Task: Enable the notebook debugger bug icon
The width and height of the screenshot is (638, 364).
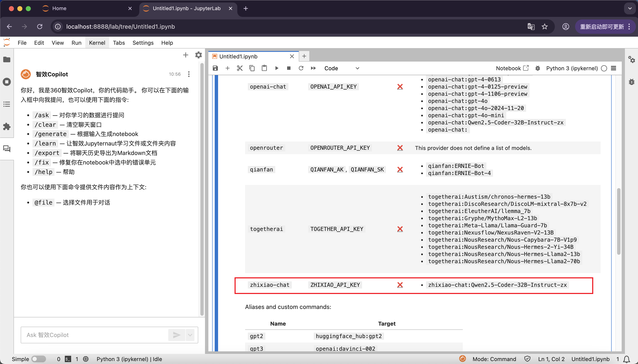Action: [538, 68]
